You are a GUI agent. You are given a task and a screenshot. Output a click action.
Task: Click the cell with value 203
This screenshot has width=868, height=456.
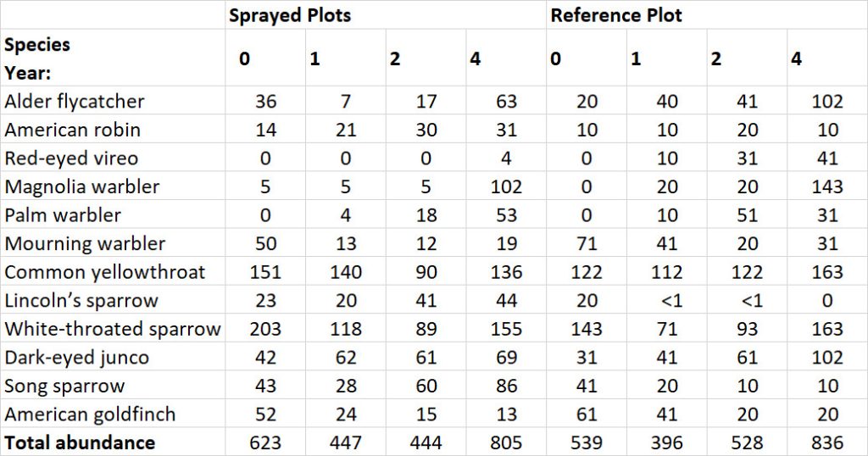point(265,329)
